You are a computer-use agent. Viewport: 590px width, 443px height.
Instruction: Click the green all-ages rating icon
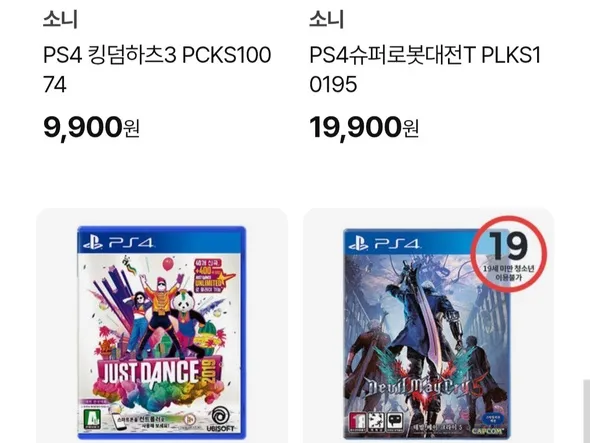click(92, 419)
